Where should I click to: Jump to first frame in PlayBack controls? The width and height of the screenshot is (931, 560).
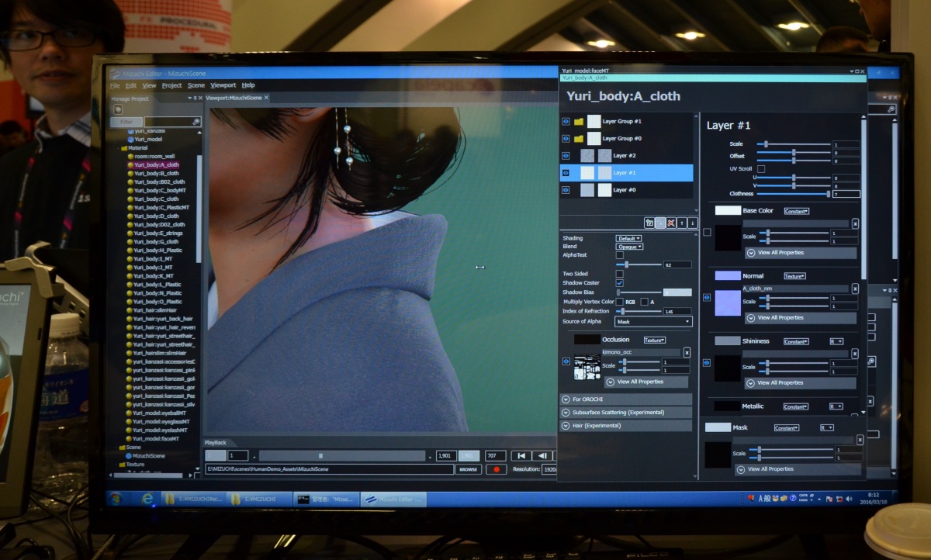521,455
